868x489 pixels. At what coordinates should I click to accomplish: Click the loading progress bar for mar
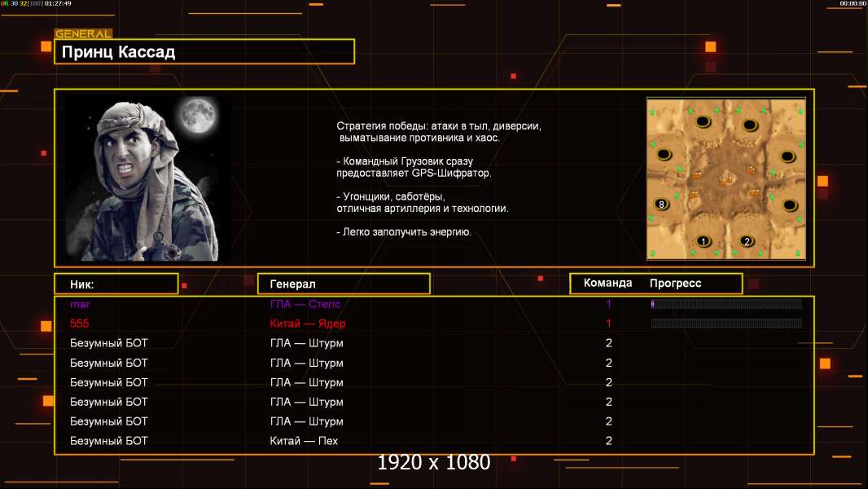coord(726,304)
